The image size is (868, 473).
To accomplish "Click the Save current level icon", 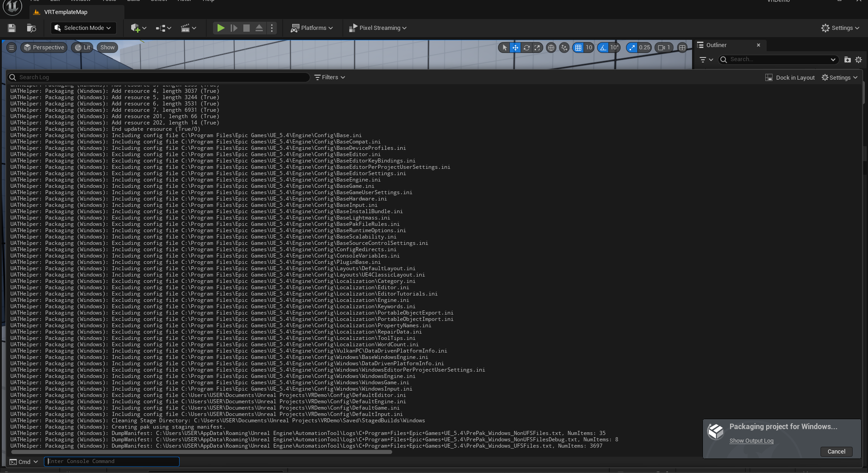I will [x=12, y=28].
